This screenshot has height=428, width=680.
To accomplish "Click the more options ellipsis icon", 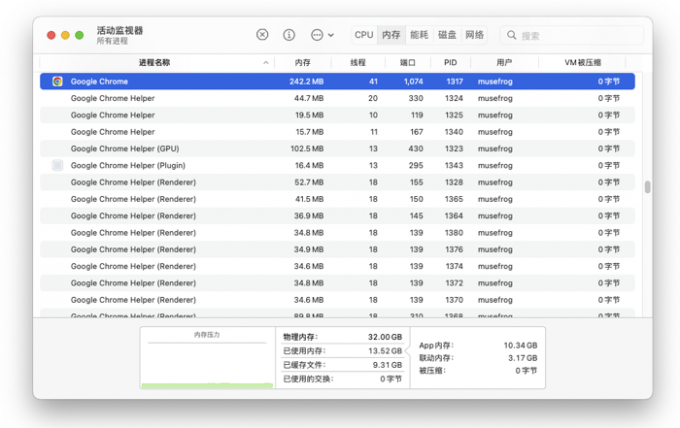I will [x=317, y=35].
